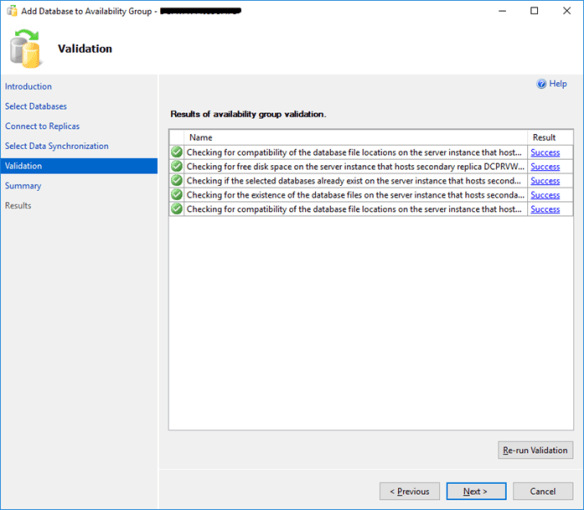Open Success link for existence of database files check
Screen dimensions: 584x510
click(x=545, y=195)
